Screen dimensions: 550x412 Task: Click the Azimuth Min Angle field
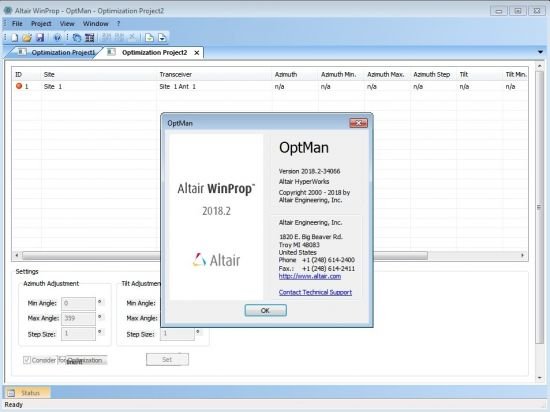coord(78,303)
